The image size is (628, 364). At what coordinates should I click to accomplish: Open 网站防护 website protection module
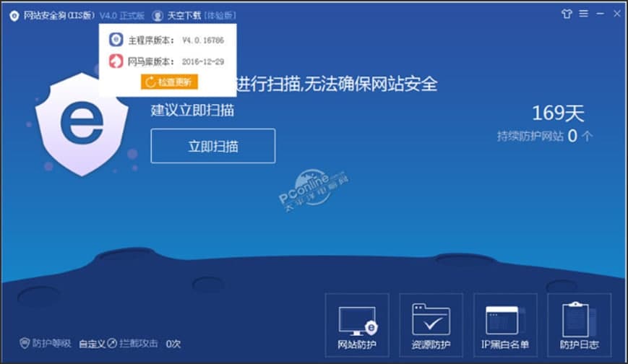click(x=357, y=325)
